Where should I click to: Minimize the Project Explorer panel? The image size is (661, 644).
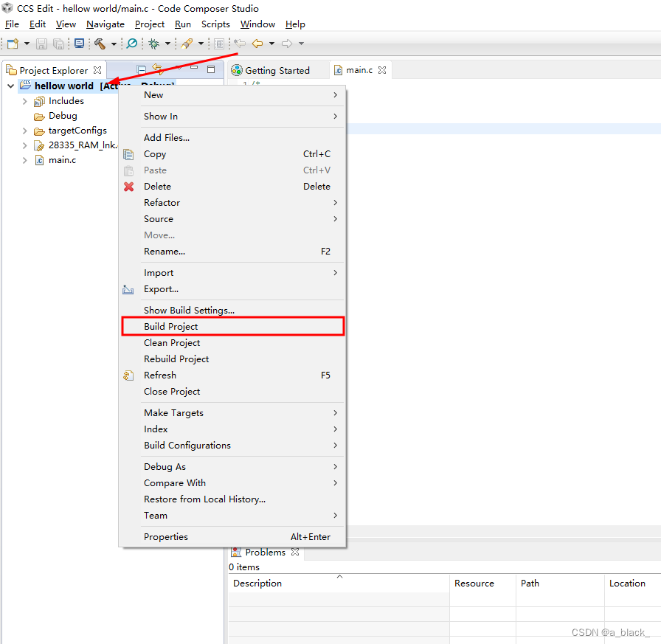[x=194, y=67]
